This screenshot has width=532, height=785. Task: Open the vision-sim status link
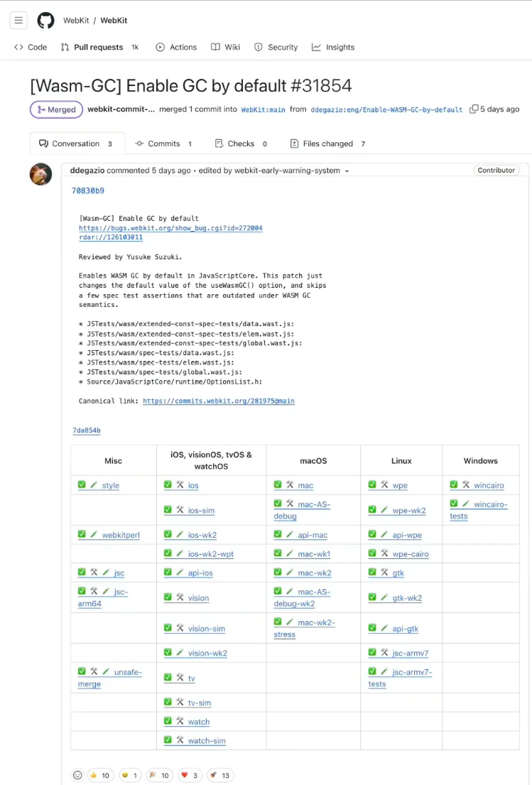pos(206,628)
